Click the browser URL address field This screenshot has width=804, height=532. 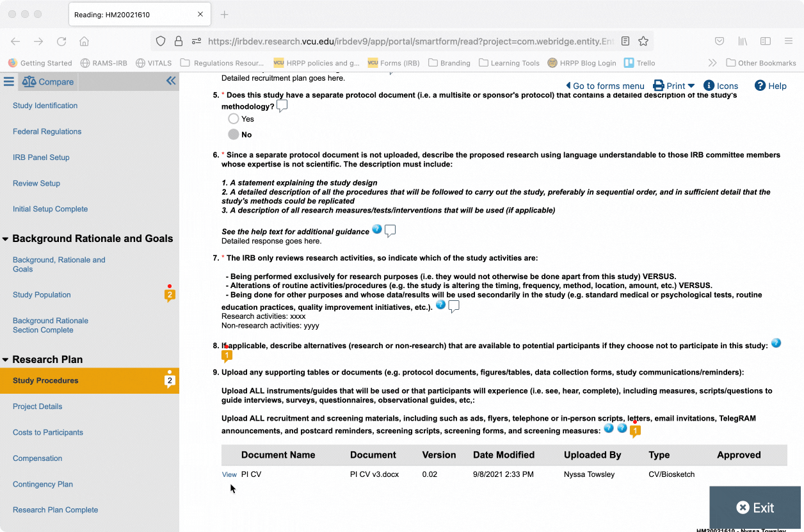point(410,41)
